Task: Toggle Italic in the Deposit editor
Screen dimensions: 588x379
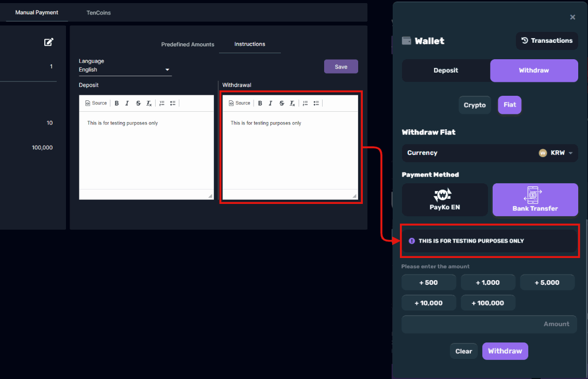Action: [127, 103]
